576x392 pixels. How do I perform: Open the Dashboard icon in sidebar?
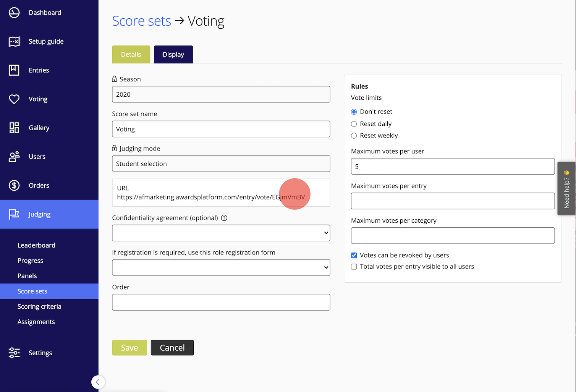point(14,12)
